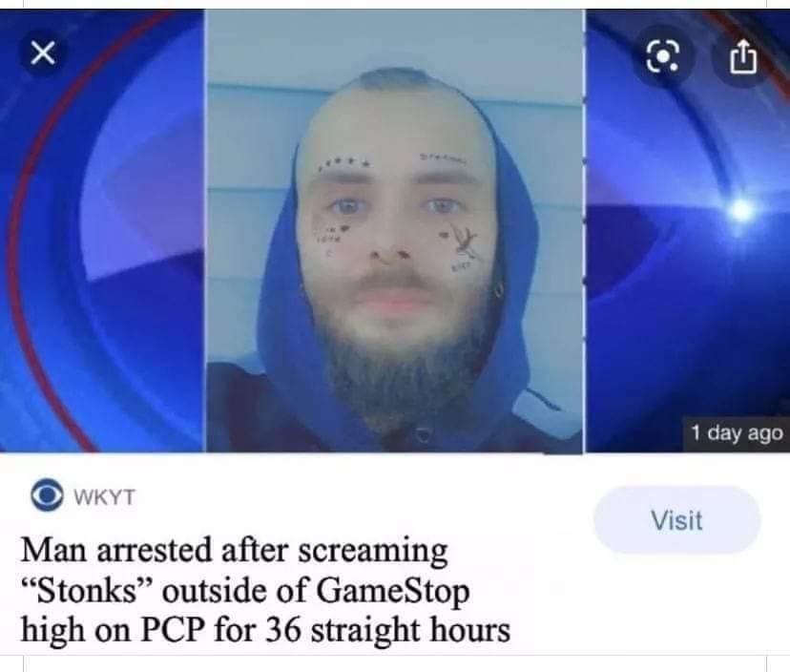Click the bright lens flare spot
Screen dimensions: 790x672
pyautogui.click(x=741, y=210)
